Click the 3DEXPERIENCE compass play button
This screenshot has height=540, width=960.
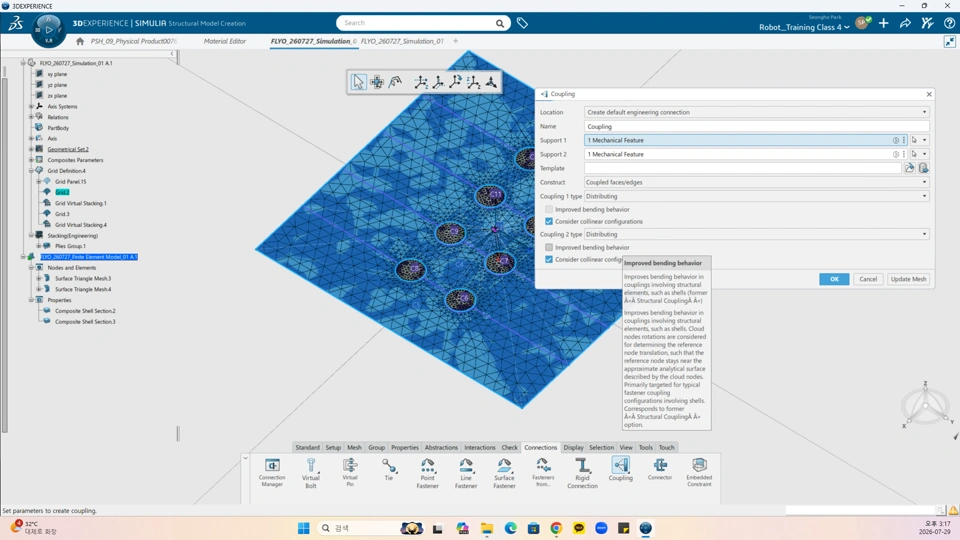pos(48,29)
